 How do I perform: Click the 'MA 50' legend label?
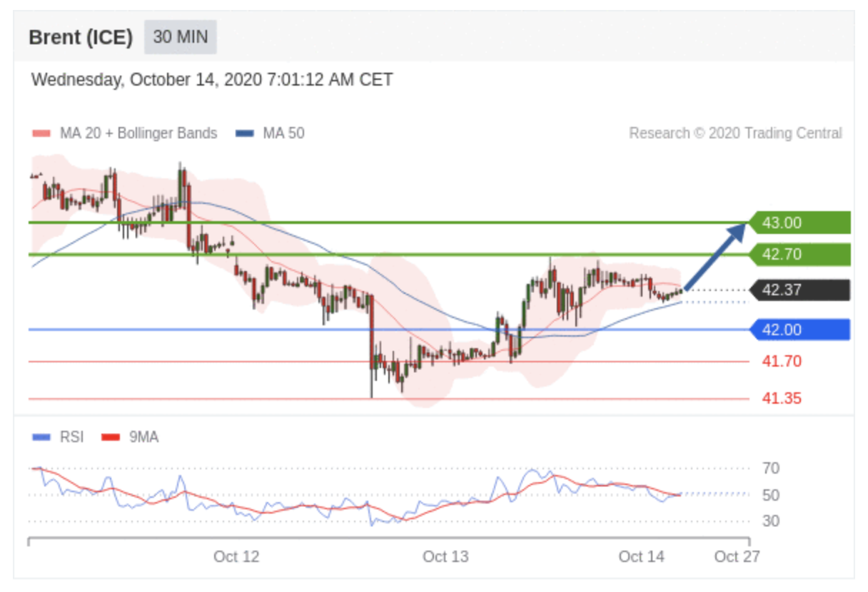click(283, 133)
